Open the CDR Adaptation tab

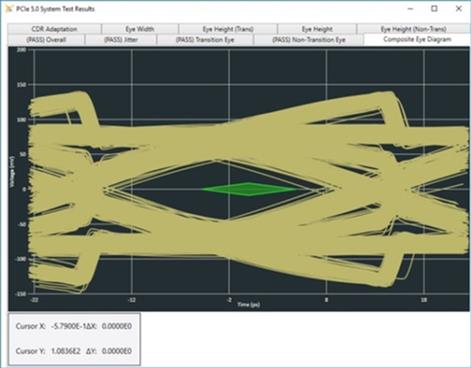(54, 29)
